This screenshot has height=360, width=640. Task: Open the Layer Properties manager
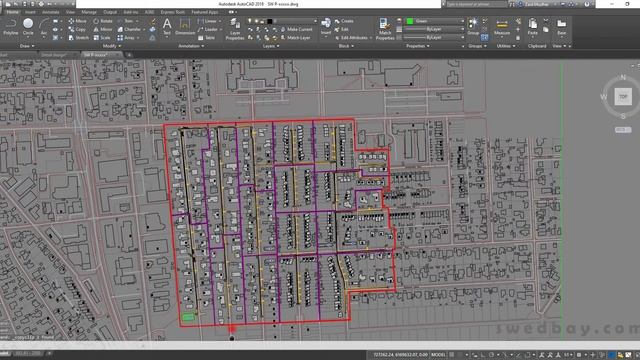(235, 29)
